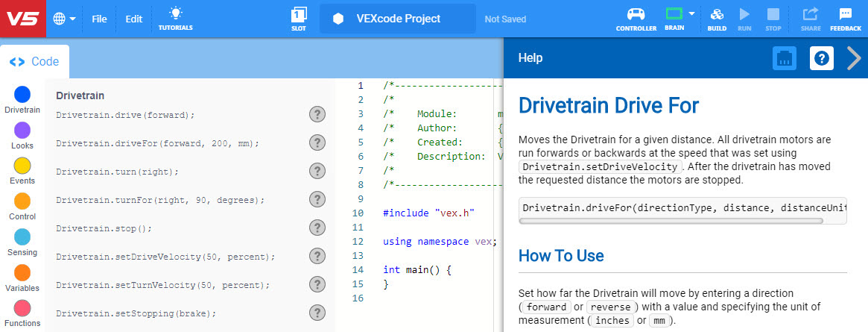Expand the globe language dropdown
868x332 pixels.
(x=65, y=19)
